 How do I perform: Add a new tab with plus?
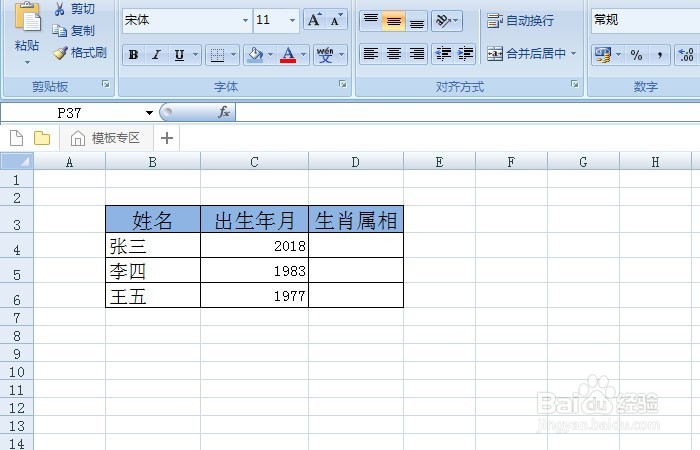point(167,138)
